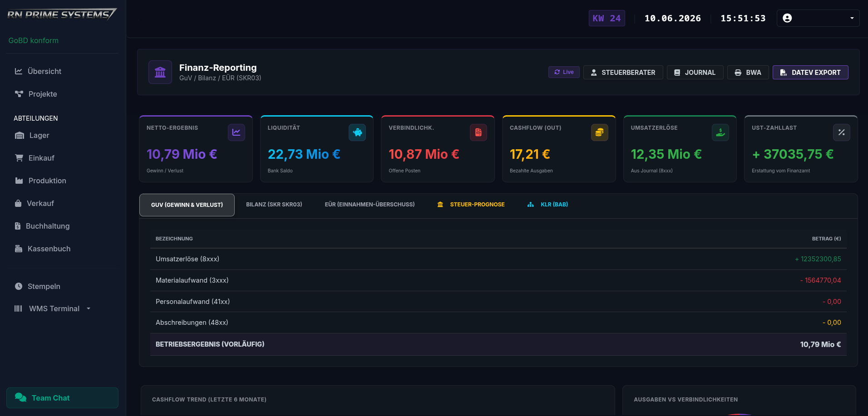
Task: Click the + 37035,75 € USt-Zahllast value
Action: tap(793, 154)
